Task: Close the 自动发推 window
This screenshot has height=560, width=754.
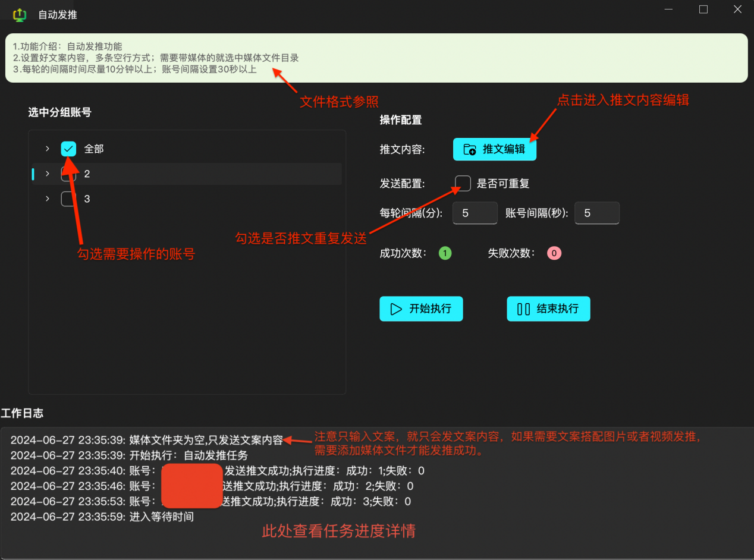Action: [x=737, y=10]
